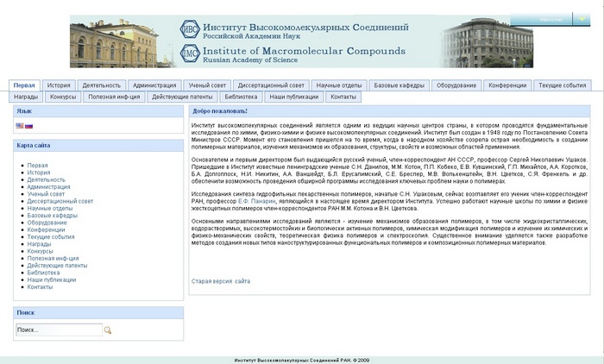Click the Добро пожаловать! heading
The width and height of the screenshot is (604, 364).
click(x=220, y=111)
